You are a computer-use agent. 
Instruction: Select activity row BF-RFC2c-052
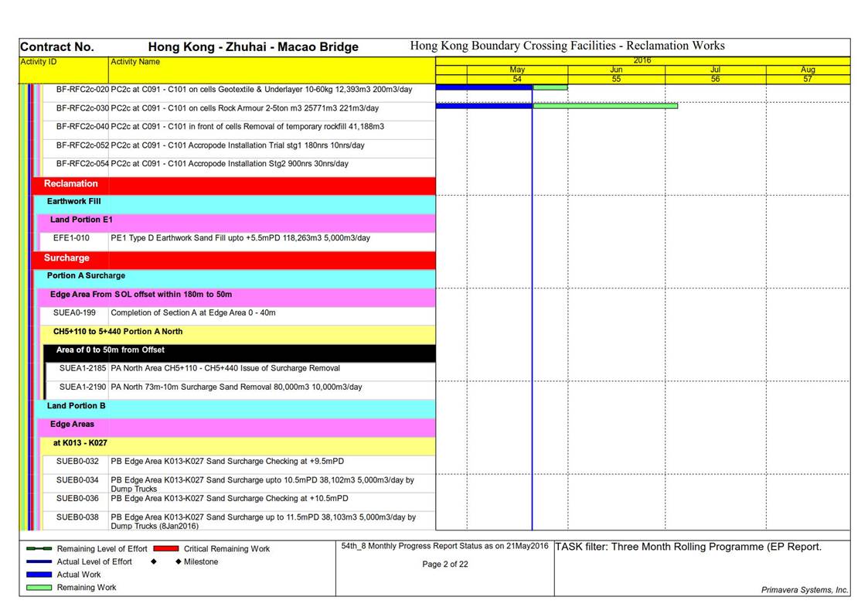click(239, 149)
